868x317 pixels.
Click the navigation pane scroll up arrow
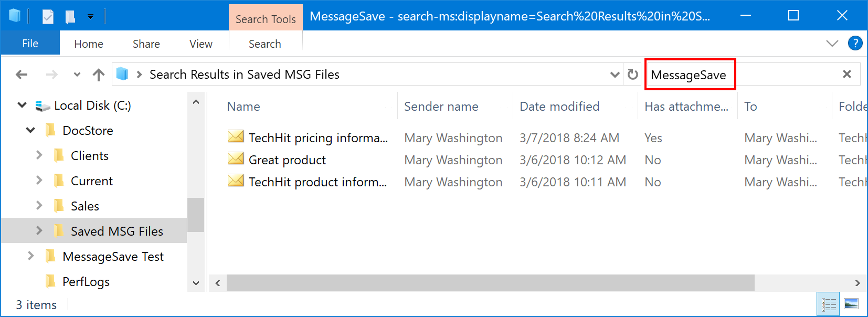click(196, 102)
